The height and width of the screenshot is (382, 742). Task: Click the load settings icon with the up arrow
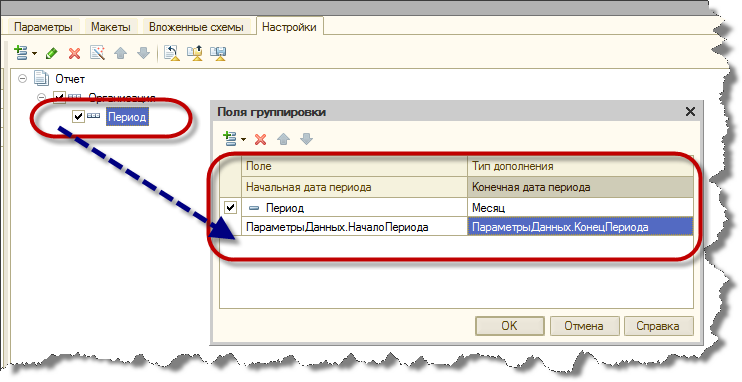tap(172, 53)
